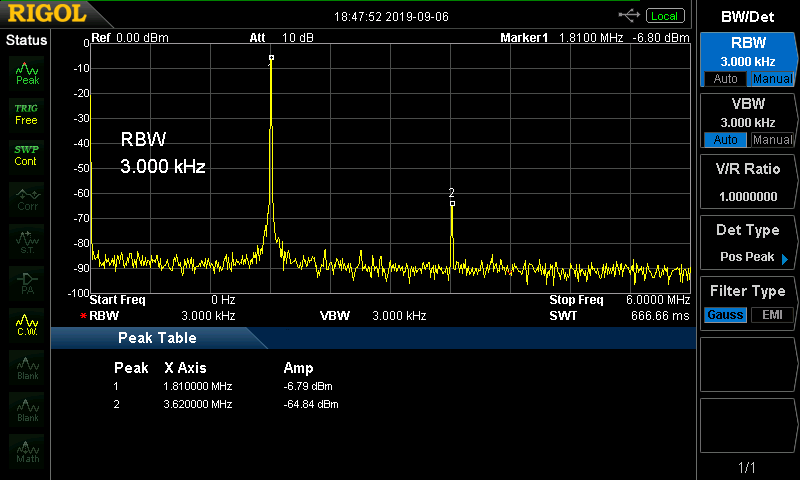Click the Stop Freq 6.0000 MHz readout
This screenshot has height=480, width=800.
tap(620, 300)
